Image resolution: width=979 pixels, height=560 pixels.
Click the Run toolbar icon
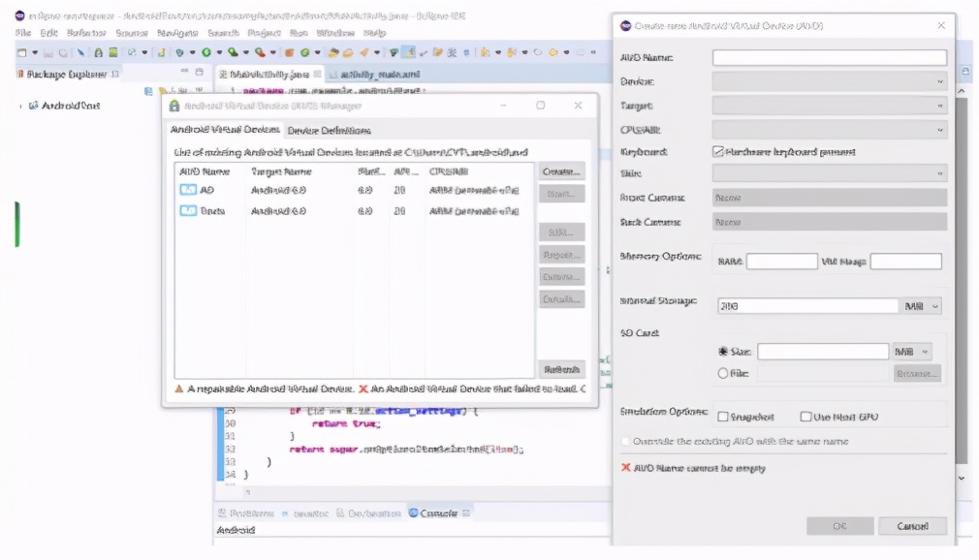click(x=204, y=51)
